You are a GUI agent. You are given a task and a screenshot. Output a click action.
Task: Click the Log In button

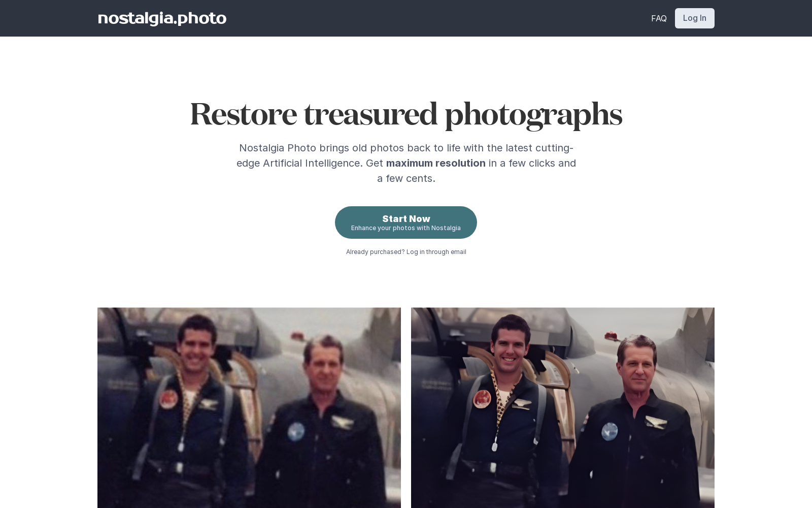(x=694, y=18)
